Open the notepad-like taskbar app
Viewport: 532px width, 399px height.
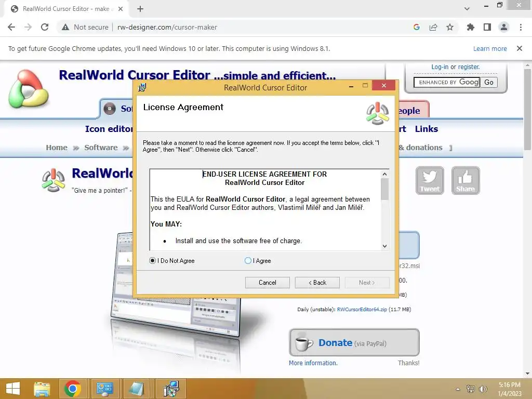(137, 389)
